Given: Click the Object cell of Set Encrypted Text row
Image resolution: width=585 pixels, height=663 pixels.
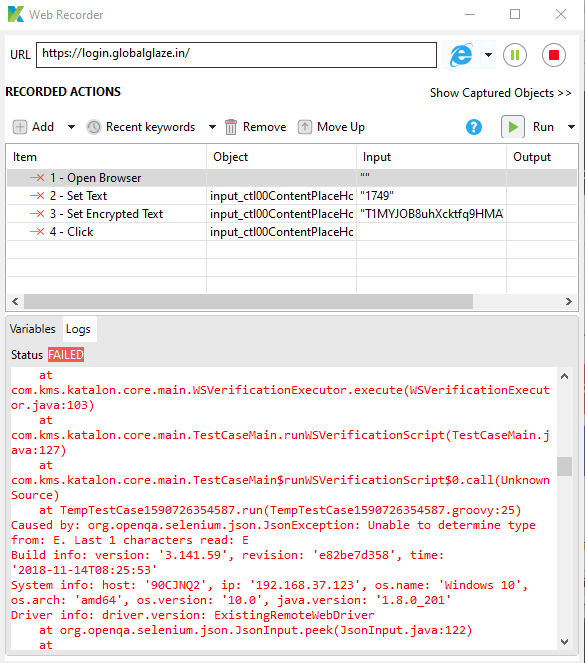Looking at the screenshot, I should (x=282, y=214).
